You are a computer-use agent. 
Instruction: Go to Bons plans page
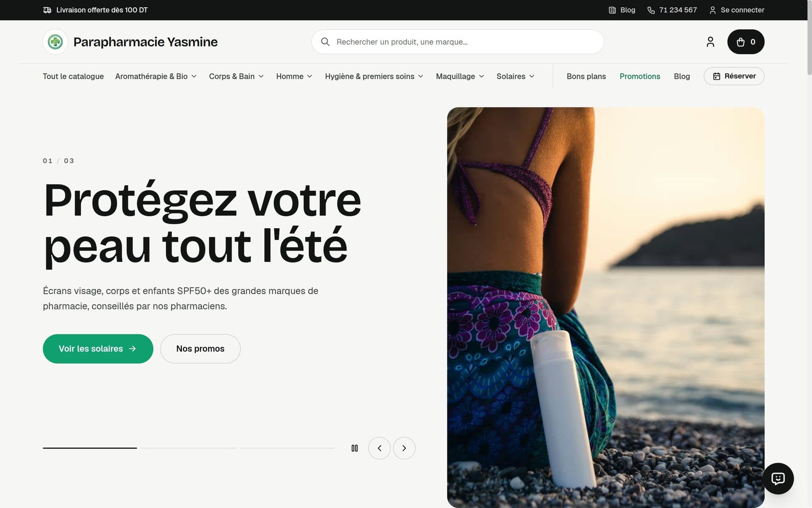coord(586,76)
